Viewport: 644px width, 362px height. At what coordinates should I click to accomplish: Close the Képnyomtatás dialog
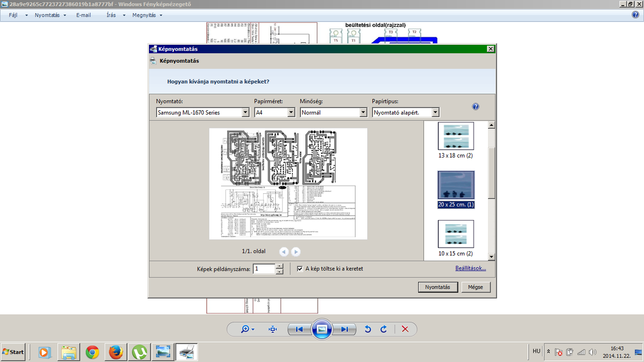[491, 49]
